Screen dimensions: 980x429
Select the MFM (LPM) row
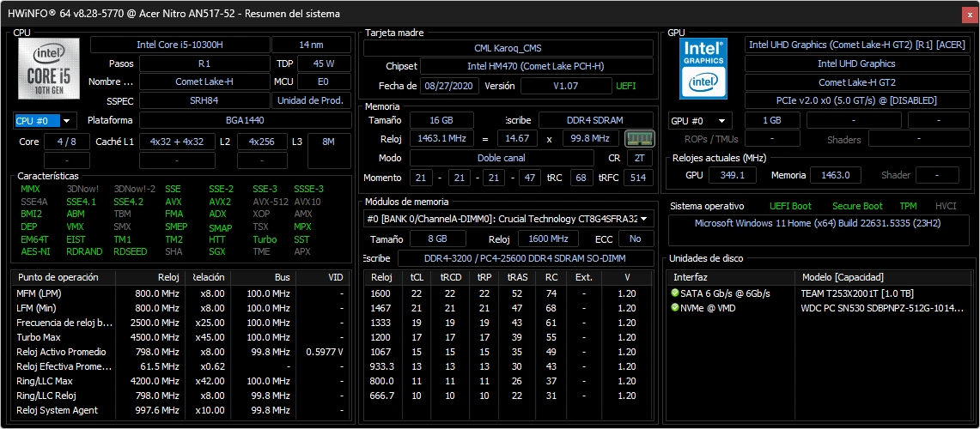180,293
